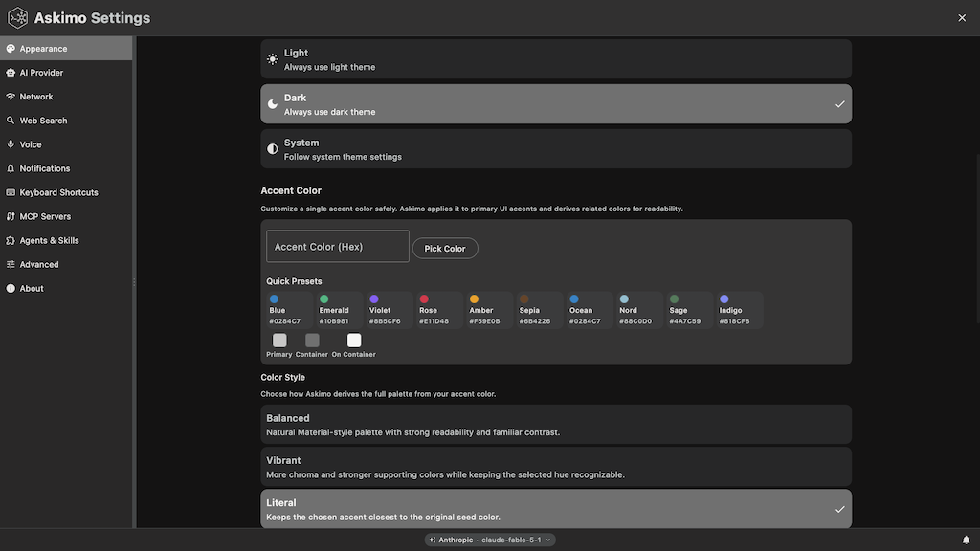Screen dimensions: 980x551
Task: Apply the Blue #0284C7 preset
Action: 289,310
